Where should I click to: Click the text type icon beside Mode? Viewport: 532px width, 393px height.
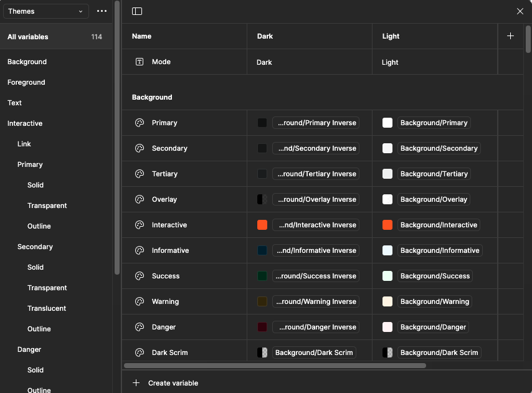(x=140, y=62)
